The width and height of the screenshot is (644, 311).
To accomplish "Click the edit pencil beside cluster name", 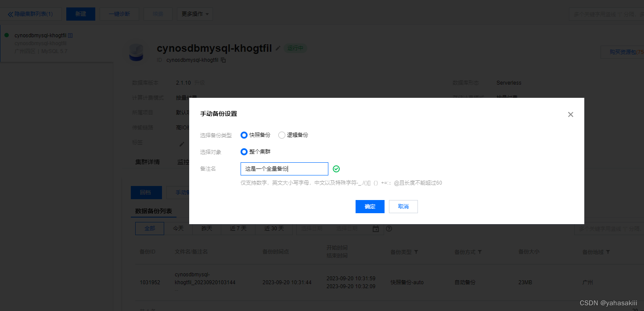I will [278, 49].
